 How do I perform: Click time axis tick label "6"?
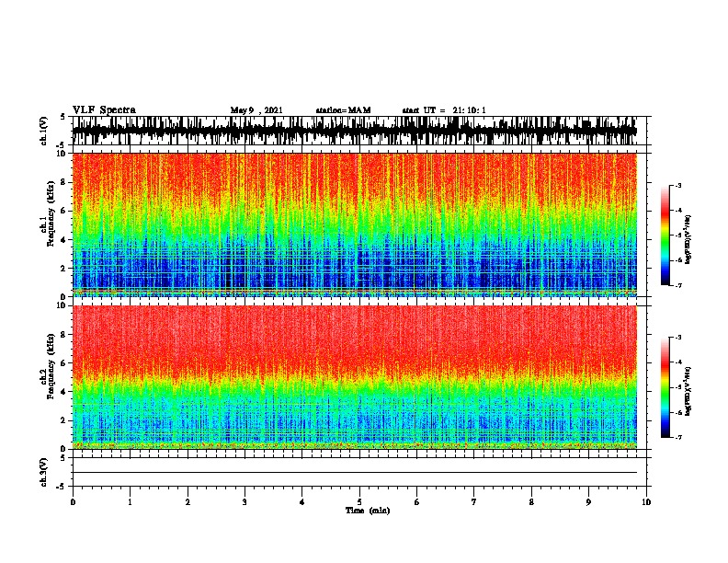point(417,502)
